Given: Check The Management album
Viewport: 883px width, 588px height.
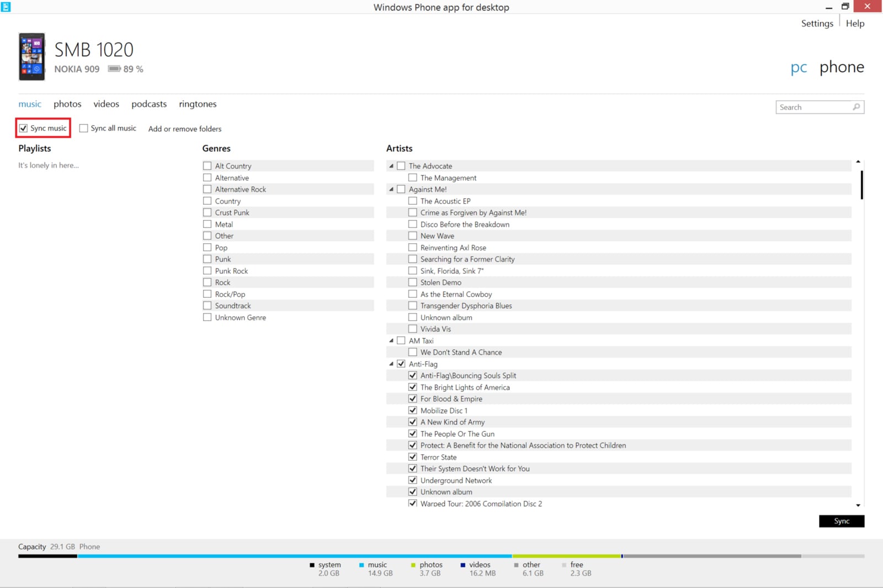Looking at the screenshot, I should click(x=413, y=178).
